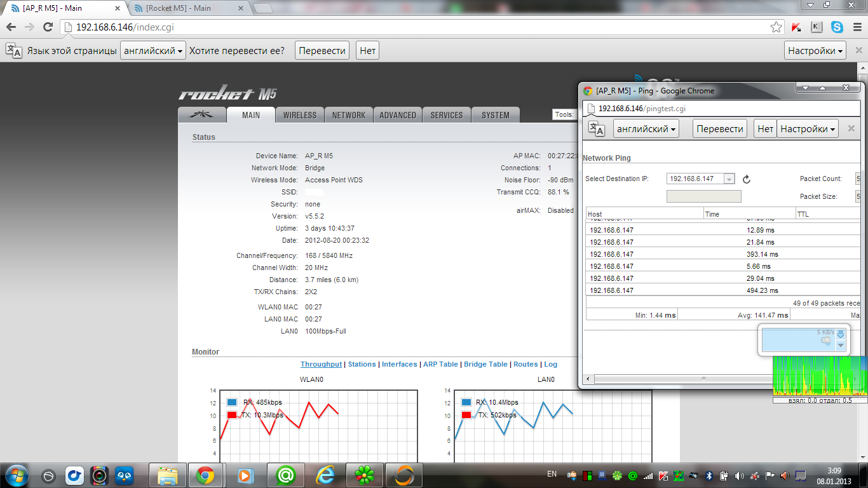Open Kaspersky from the system tray
Viewport: 868px width, 488px height.
664,475
